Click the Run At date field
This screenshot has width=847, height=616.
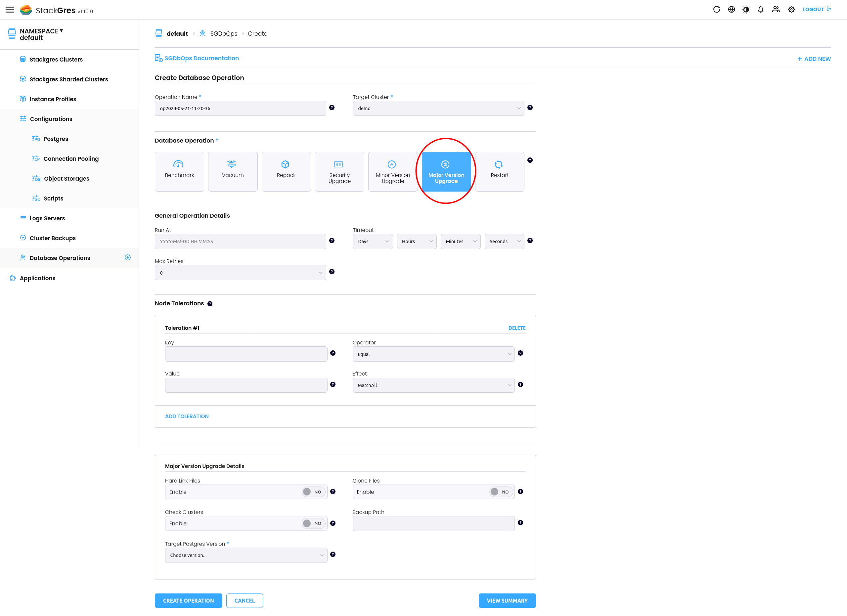click(240, 241)
